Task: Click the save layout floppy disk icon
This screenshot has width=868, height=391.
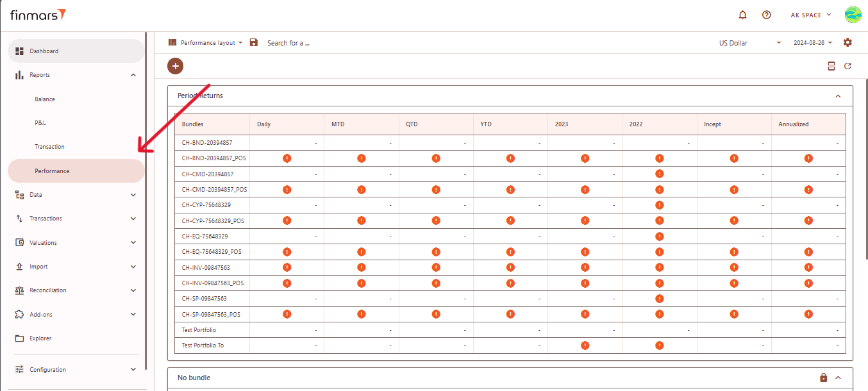Action: tap(254, 42)
